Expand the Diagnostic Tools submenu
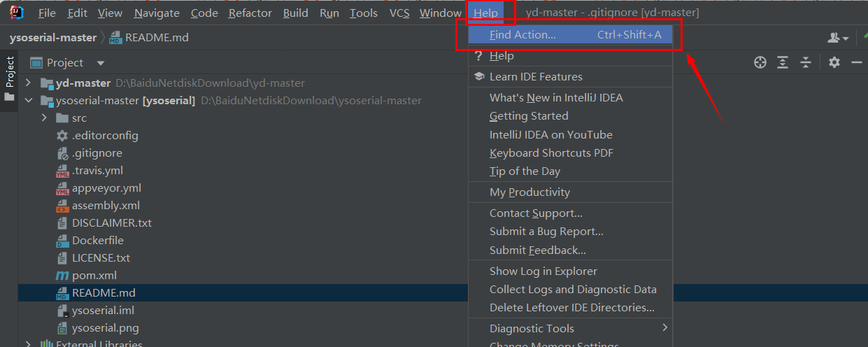This screenshot has height=347, width=868. (x=570, y=329)
